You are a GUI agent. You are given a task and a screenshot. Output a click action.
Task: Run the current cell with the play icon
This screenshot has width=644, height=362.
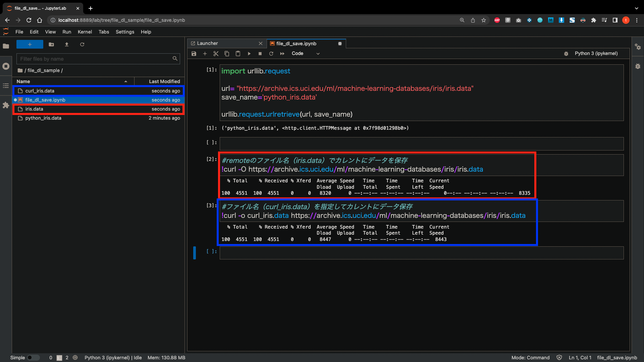pyautogui.click(x=249, y=54)
